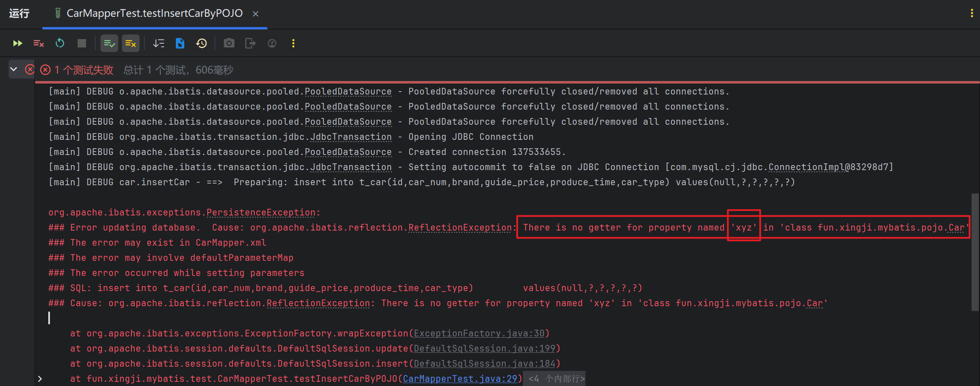The image size is (980, 386).
Task: Open the CarMapperTest.java:29 link
Action: [460, 379]
